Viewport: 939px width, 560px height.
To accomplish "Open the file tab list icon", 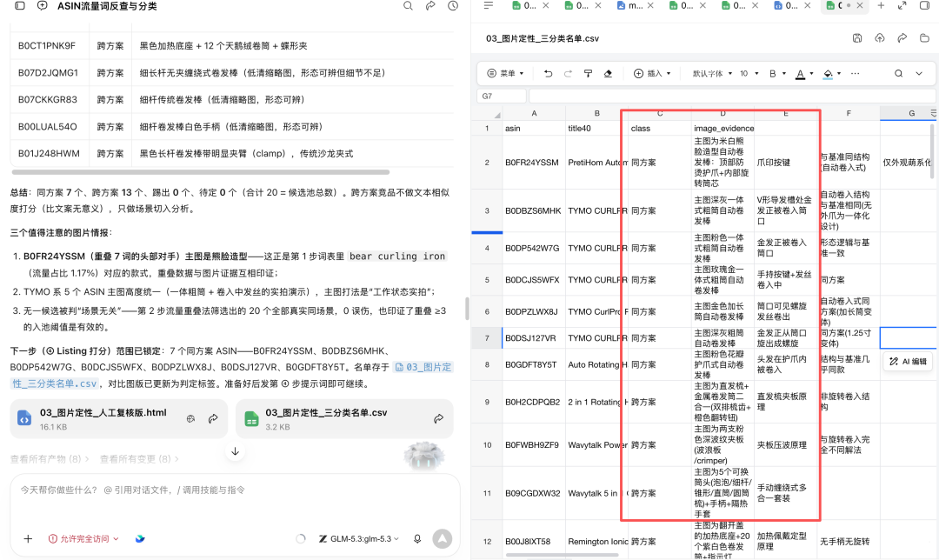I will (x=489, y=5).
